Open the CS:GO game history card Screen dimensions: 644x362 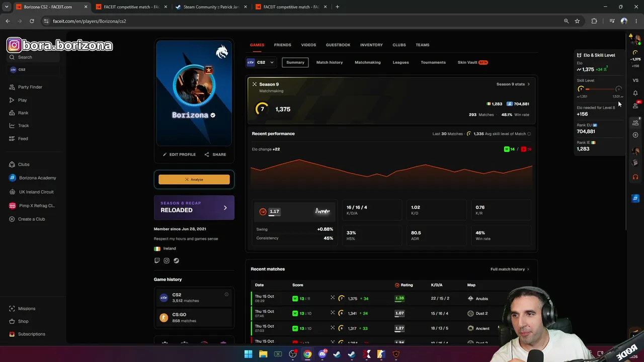coord(194,318)
